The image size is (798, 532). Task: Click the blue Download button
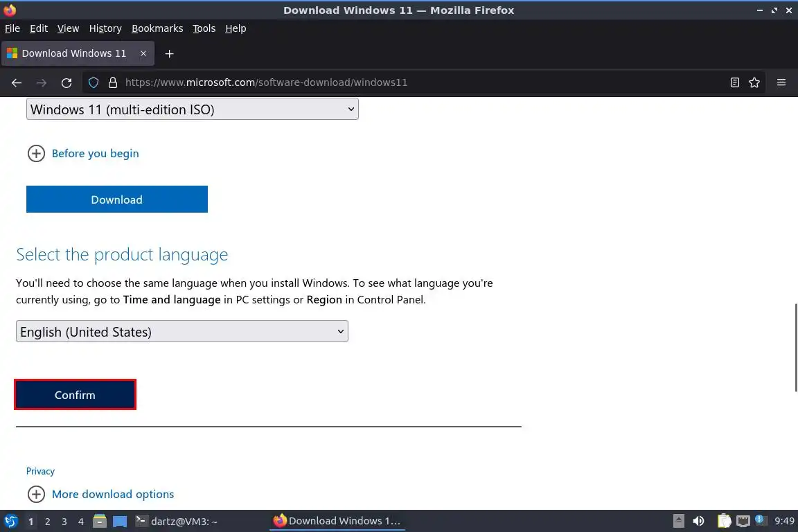(x=117, y=199)
